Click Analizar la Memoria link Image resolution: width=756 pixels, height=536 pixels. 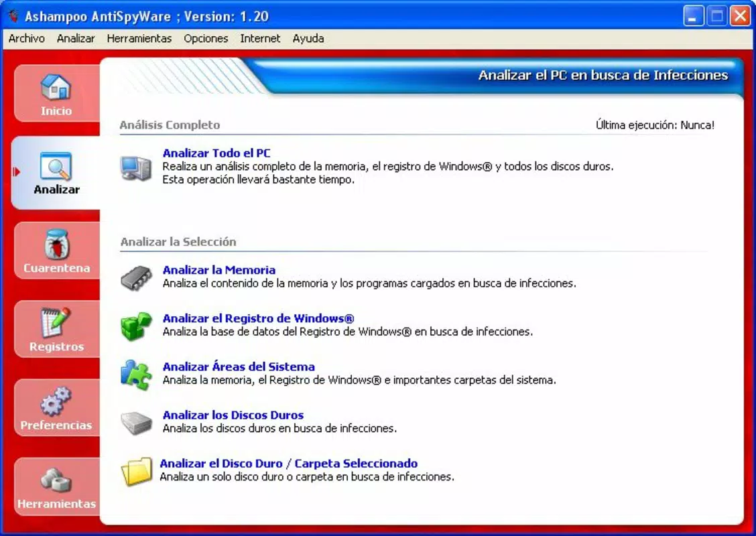(219, 270)
